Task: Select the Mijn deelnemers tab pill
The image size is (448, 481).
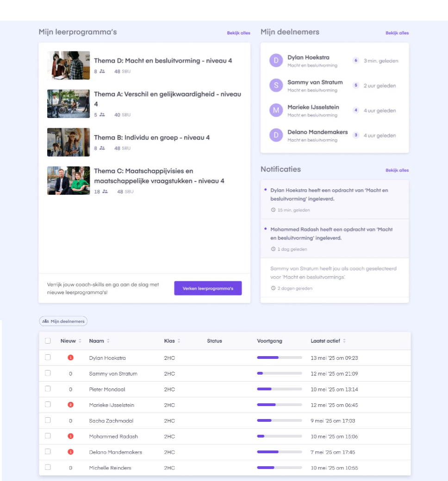Action: point(63,321)
